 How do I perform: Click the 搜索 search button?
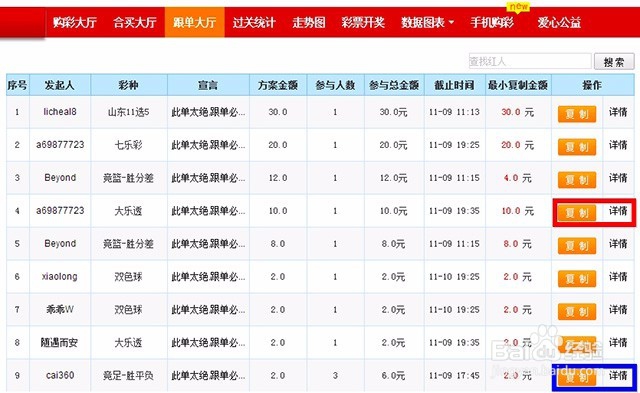pyautogui.click(x=614, y=62)
